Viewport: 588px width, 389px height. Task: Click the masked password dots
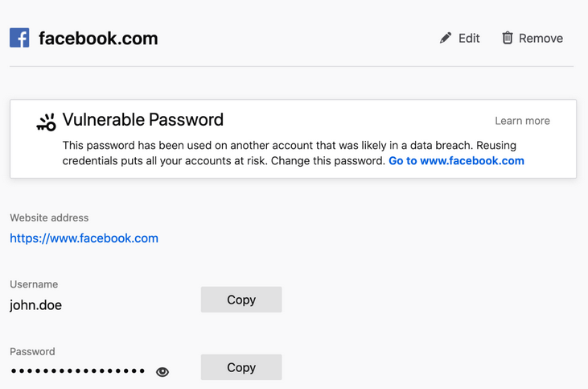[77, 371]
